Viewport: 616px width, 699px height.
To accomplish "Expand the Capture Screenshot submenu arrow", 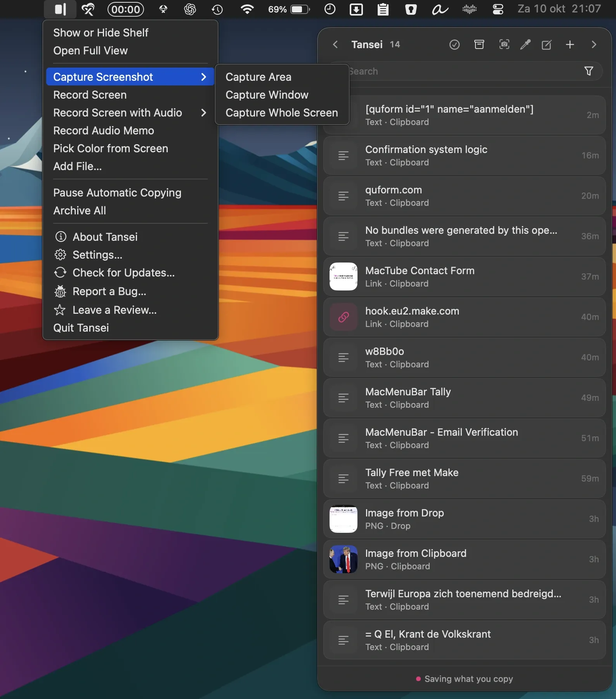I will pyautogui.click(x=204, y=77).
